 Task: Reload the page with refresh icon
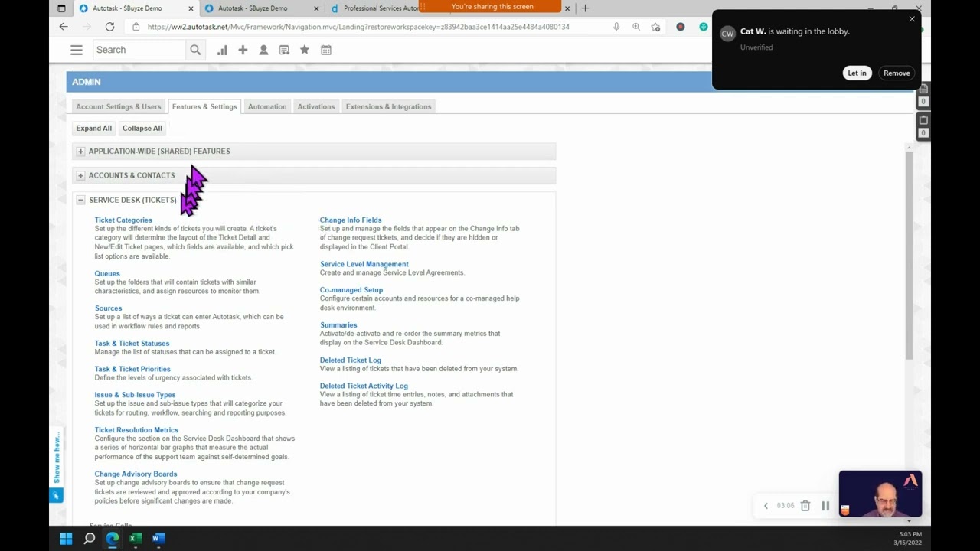point(109,27)
